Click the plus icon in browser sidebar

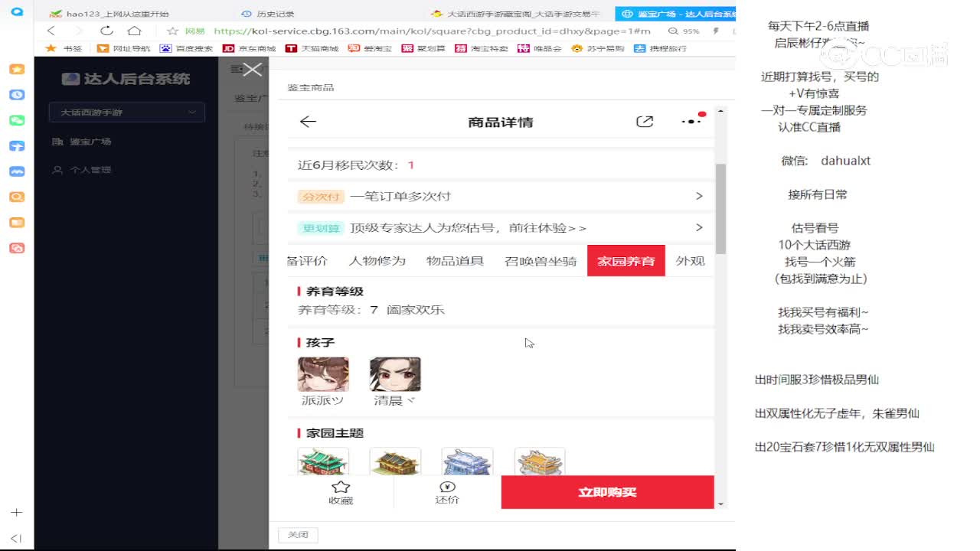[x=17, y=512]
